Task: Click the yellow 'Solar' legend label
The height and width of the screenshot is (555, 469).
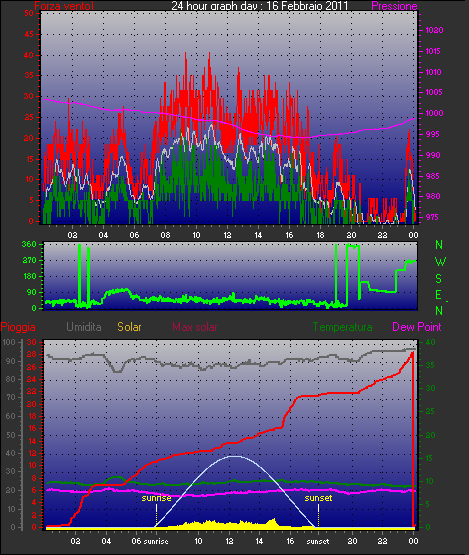Action: tap(129, 327)
